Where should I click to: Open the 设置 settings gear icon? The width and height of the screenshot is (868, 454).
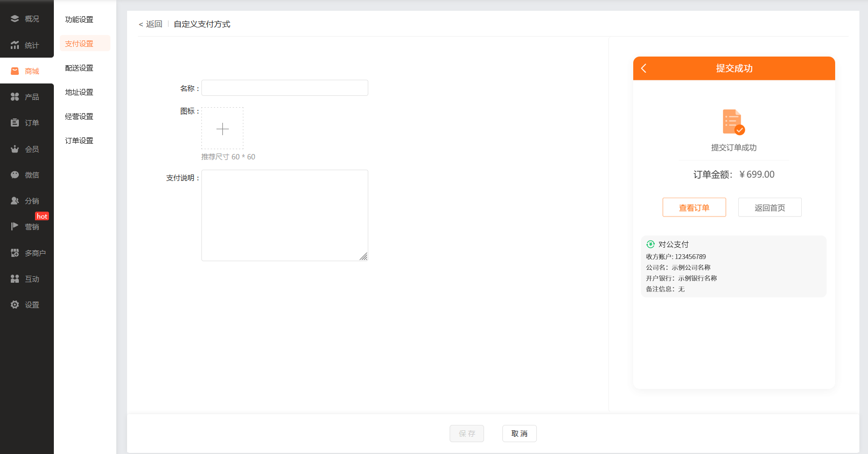click(15, 305)
